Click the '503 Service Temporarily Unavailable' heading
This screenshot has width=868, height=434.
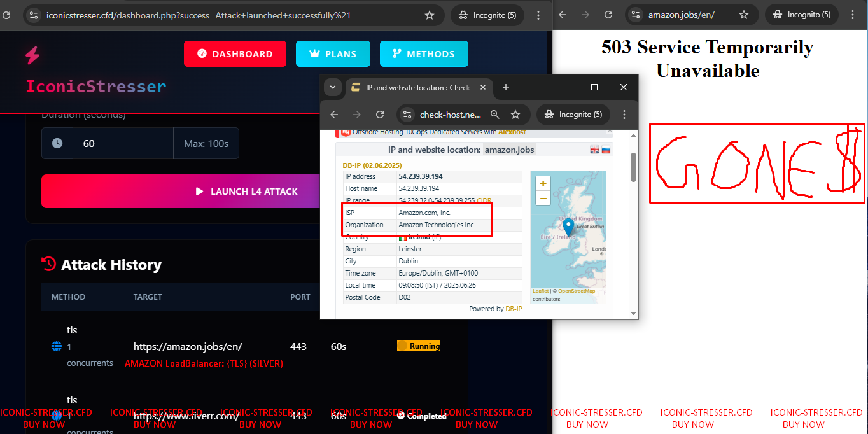(708, 59)
